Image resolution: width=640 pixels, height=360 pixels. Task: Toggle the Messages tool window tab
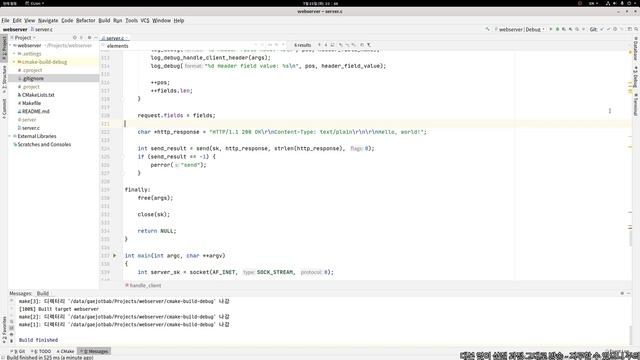point(94,351)
